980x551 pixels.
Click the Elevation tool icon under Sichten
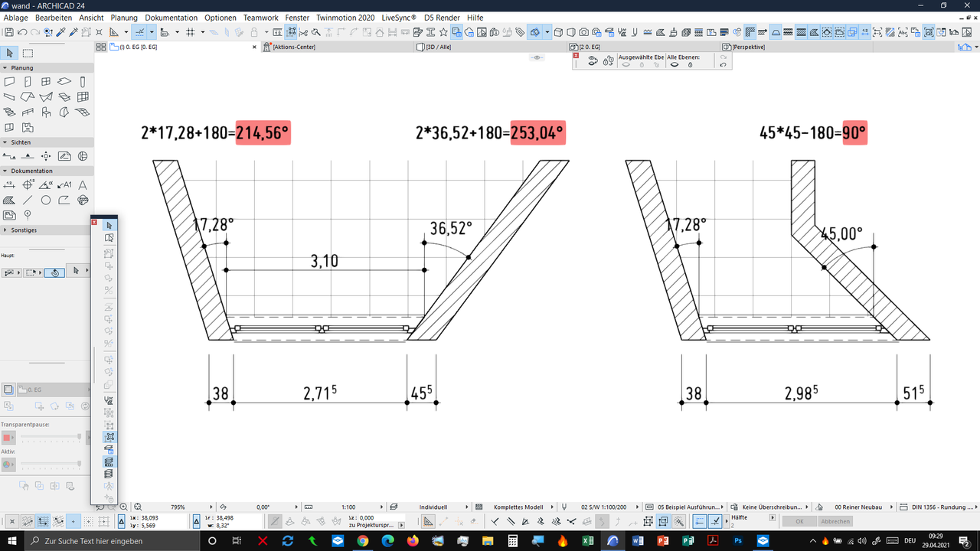[28, 156]
